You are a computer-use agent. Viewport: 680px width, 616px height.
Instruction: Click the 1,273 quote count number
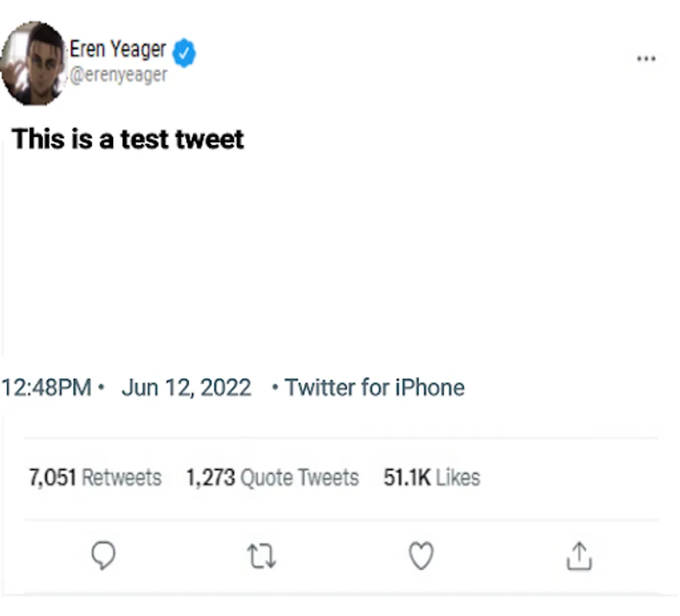(210, 477)
